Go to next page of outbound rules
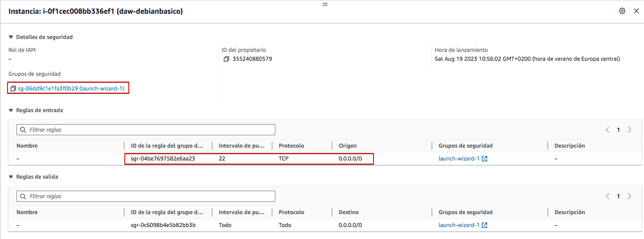Image resolution: width=644 pixels, height=239 pixels. [x=629, y=196]
